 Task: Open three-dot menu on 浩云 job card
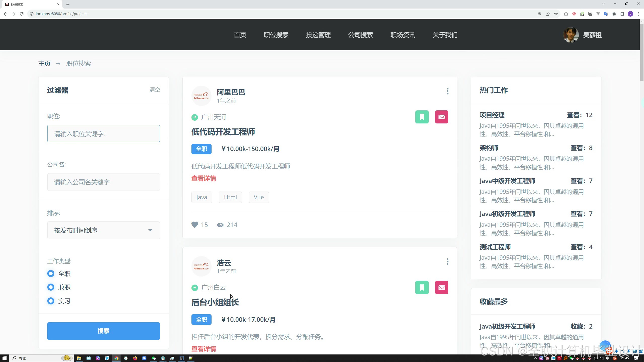click(447, 261)
